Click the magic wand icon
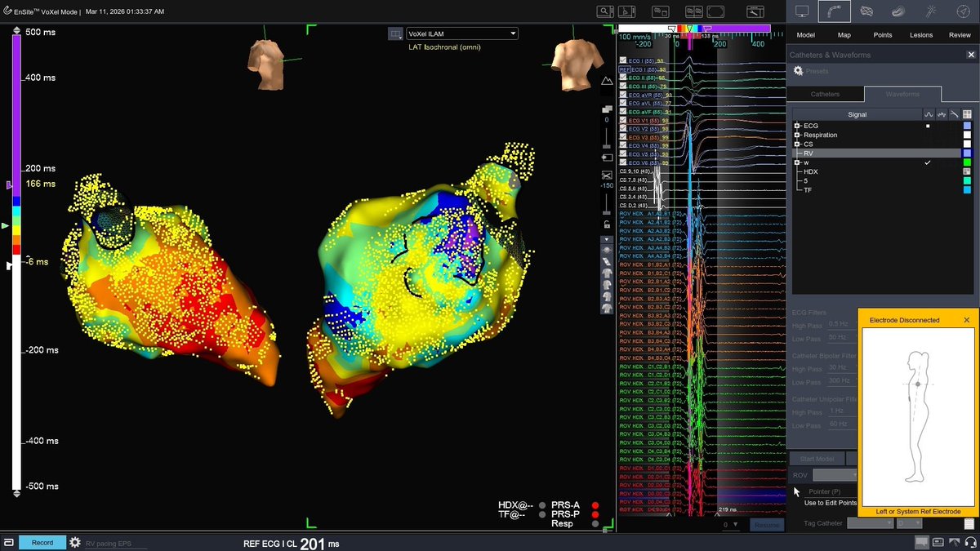The width and height of the screenshot is (980, 551). pos(931,11)
